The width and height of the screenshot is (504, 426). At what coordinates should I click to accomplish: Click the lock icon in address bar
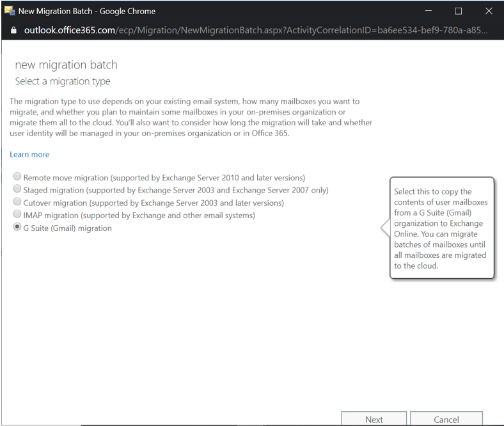[x=12, y=30]
